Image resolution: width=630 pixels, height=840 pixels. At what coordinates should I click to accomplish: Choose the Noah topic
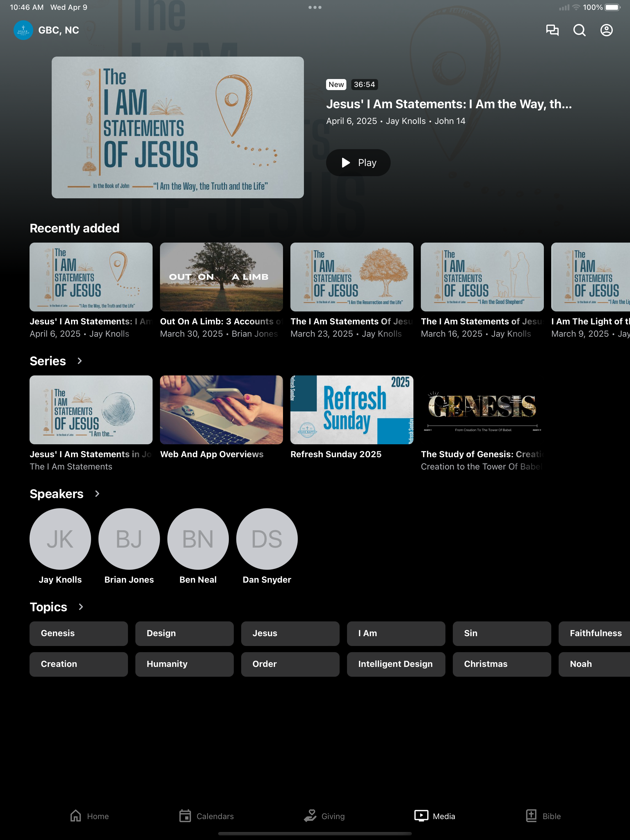pyautogui.click(x=594, y=664)
